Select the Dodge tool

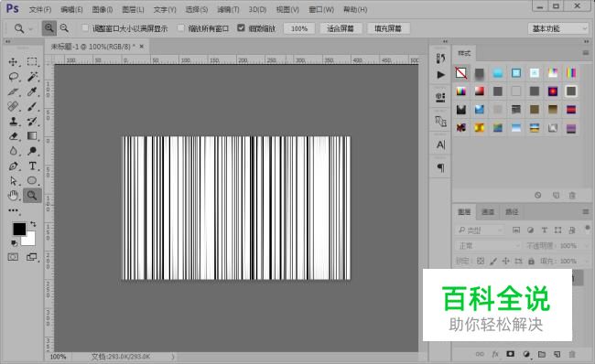coord(32,151)
